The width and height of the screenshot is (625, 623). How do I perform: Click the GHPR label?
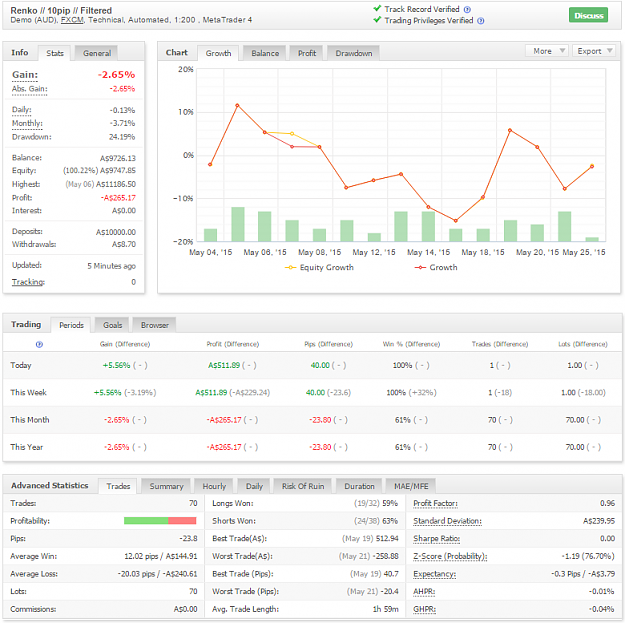pos(424,609)
